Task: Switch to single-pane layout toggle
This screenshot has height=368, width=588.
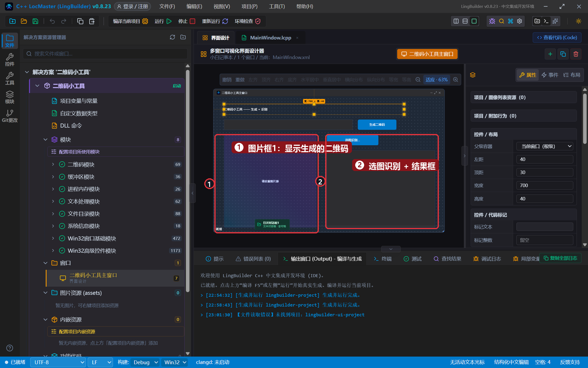Action: [x=474, y=21]
